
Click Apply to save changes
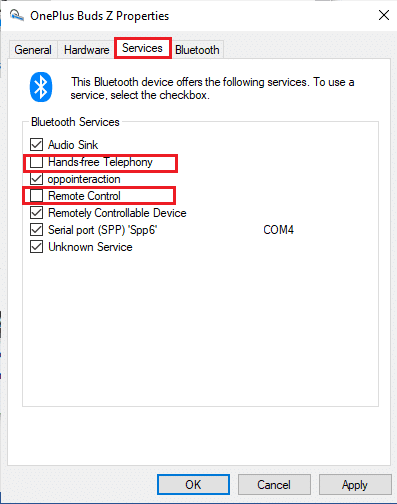[355, 484]
